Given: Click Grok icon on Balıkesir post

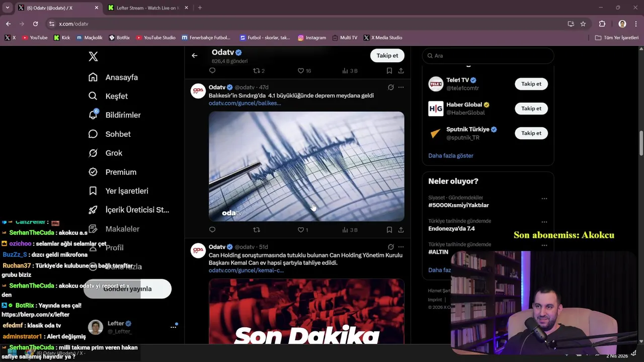Looking at the screenshot, I should tap(390, 87).
